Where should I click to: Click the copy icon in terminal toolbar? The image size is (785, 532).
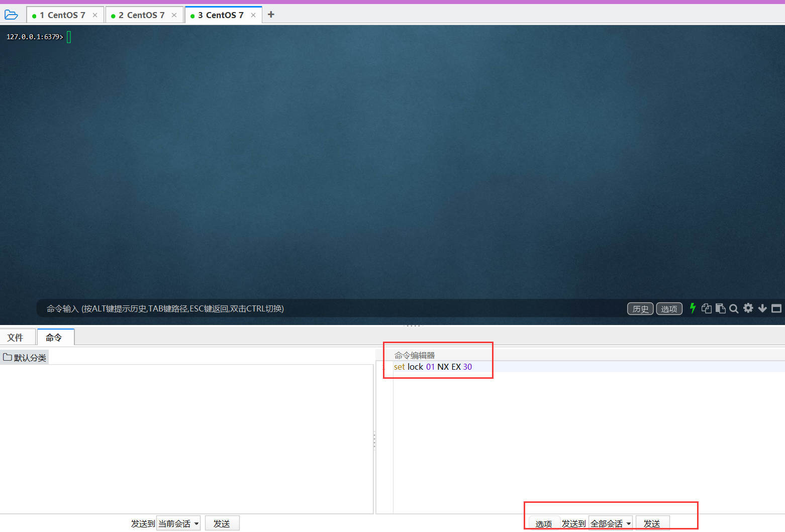click(706, 308)
